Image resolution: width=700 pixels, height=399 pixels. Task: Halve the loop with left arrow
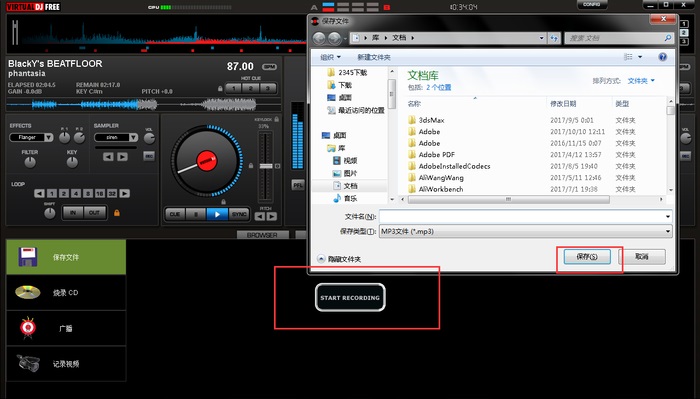[x=39, y=193]
